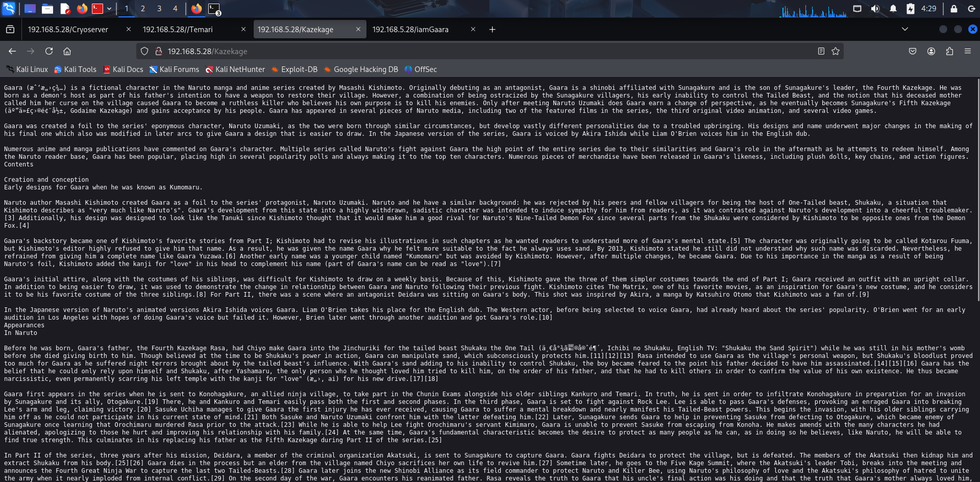Open the notification bell tray icon
980x482 pixels.
[893, 9]
